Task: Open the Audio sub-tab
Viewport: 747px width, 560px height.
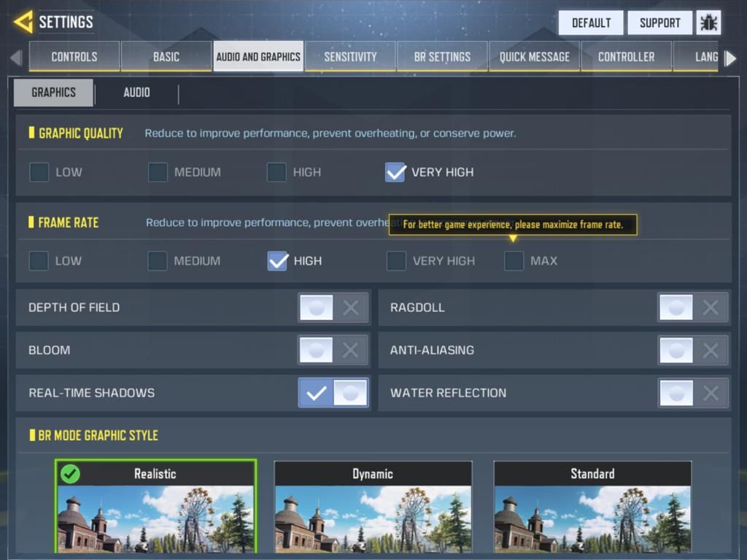Action: point(136,93)
